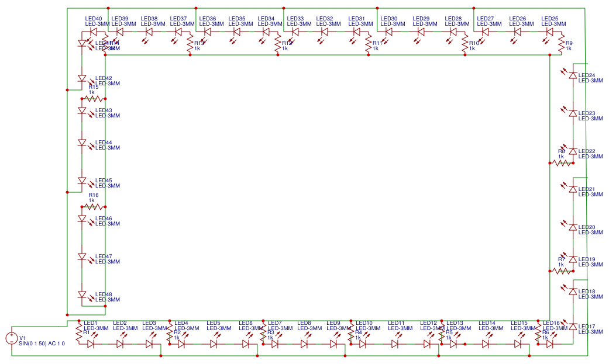The width and height of the screenshot is (609, 364).
Task: Click the 'LED39' label text
Action: click(x=119, y=19)
